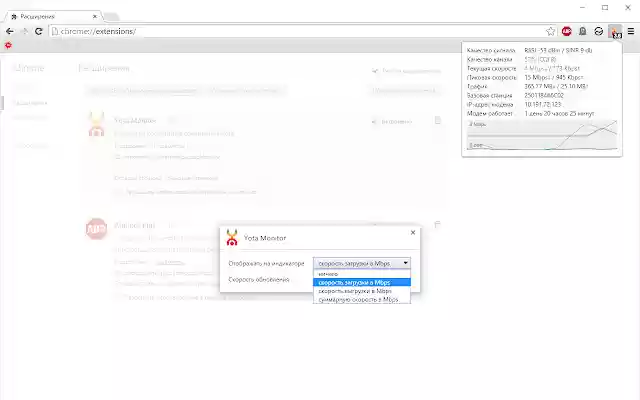Toggle the developer mode checkbox at top

[x=374, y=71]
